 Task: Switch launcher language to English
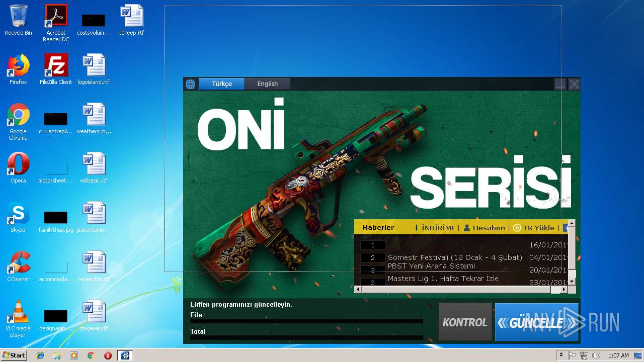267,84
